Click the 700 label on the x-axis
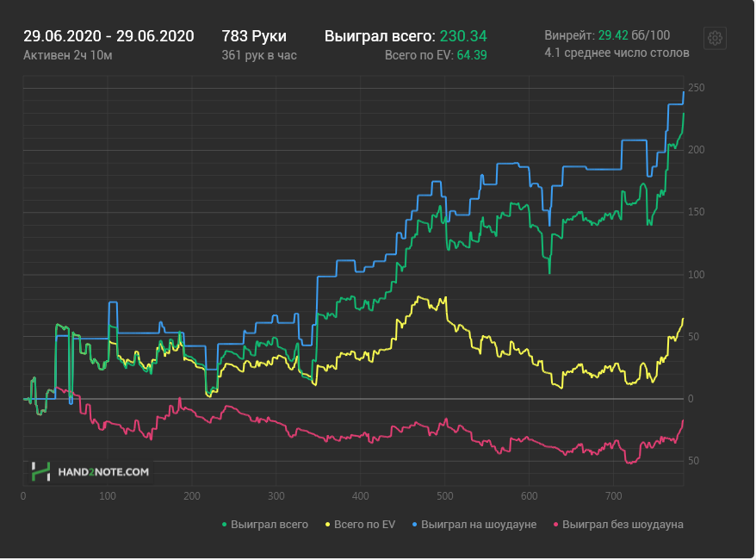 point(613,496)
